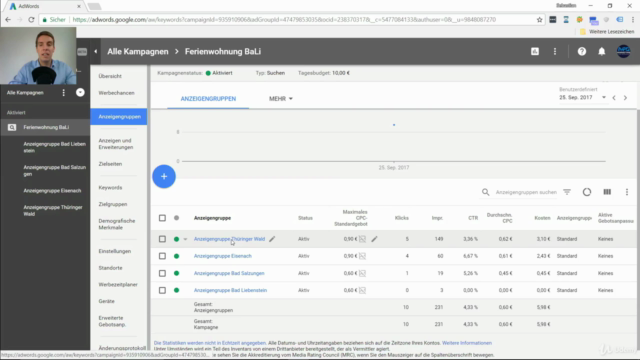
Task: Check the Anzeigengruppe Thüringer Wald row checkbox
Action: click(162, 239)
